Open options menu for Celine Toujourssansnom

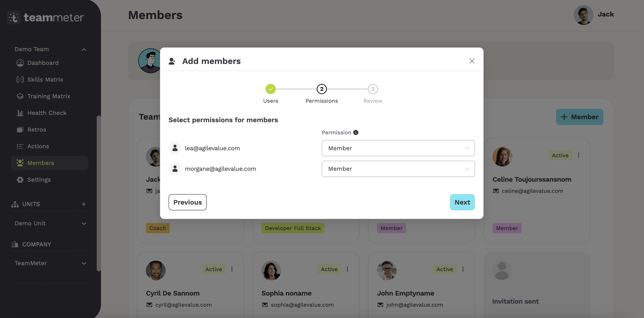[578, 155]
